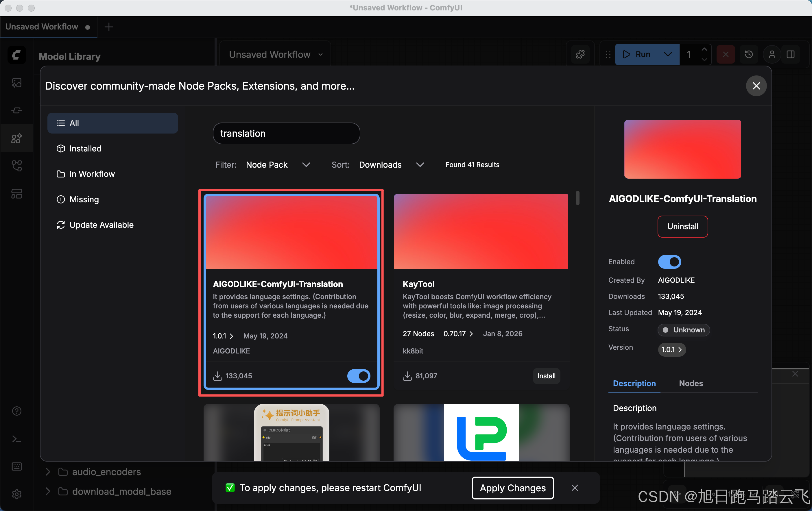The image size is (812, 511).
Task: Toggle the switch on the AIGODLIKE translation card
Action: click(359, 376)
